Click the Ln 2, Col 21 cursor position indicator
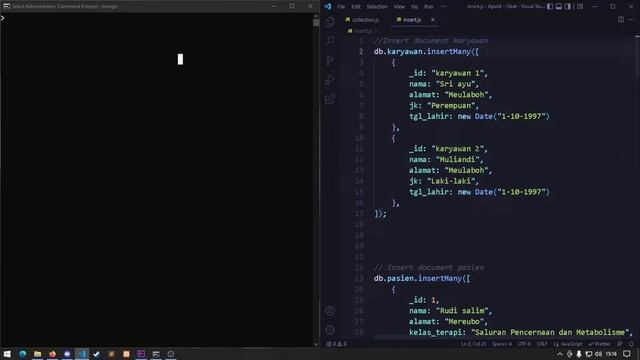Image resolution: width=640 pixels, height=360 pixels. [x=473, y=344]
